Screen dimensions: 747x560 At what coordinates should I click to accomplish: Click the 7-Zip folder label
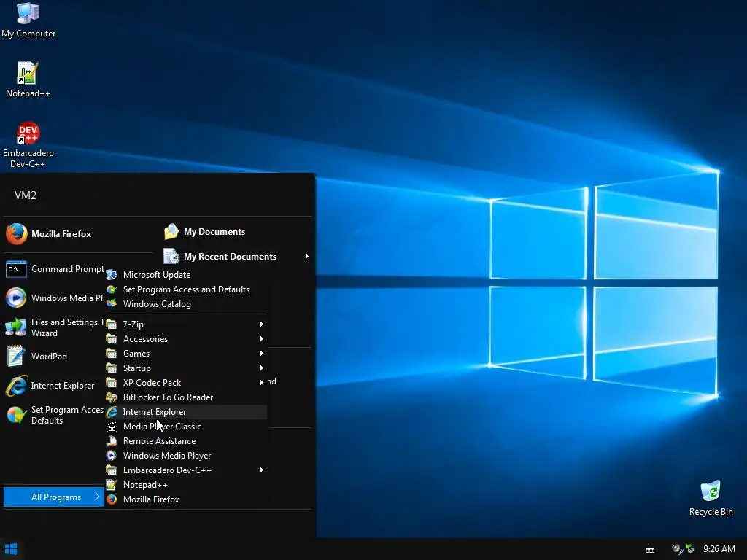pyautogui.click(x=133, y=324)
